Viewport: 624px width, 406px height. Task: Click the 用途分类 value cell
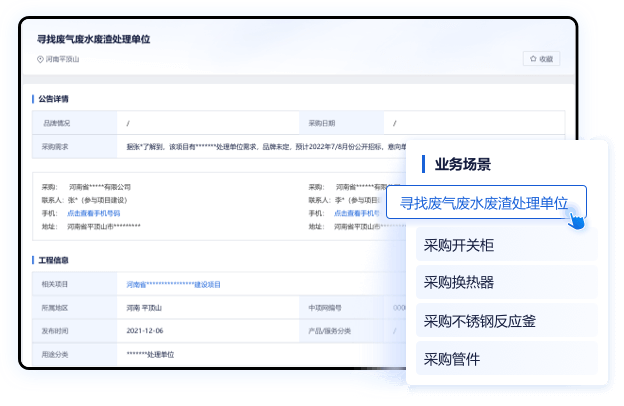tap(150, 354)
